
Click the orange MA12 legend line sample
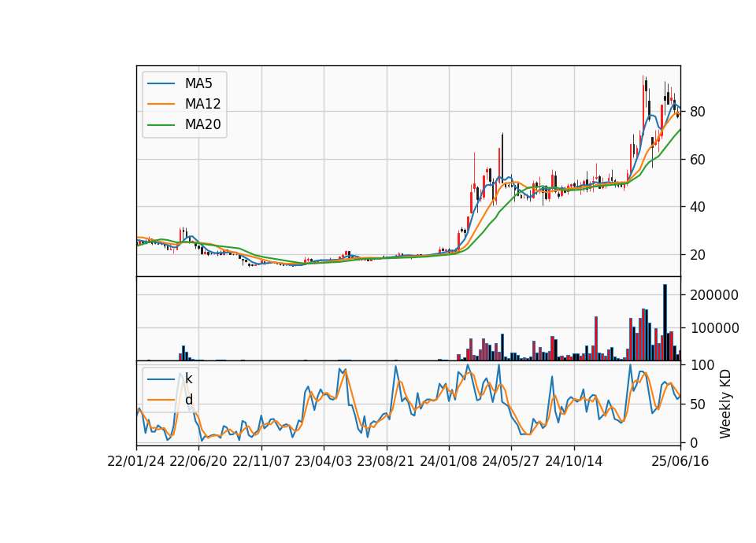tap(161, 104)
